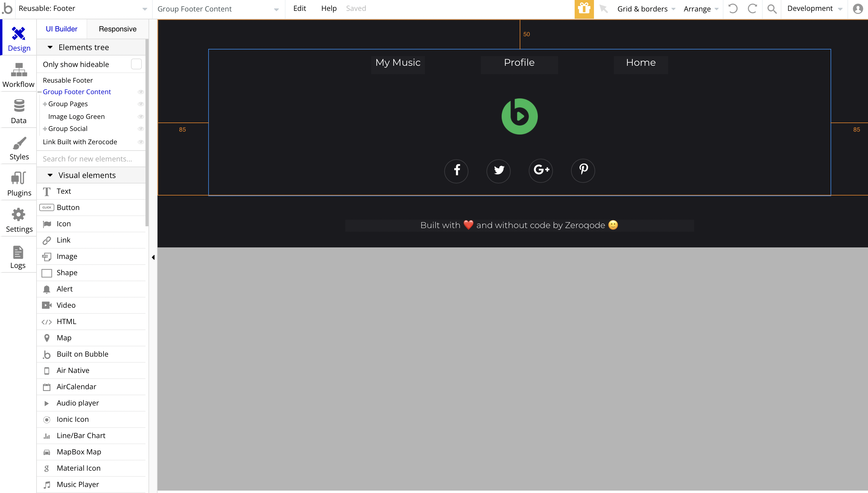Toggle Only show hideable checkbox
The image size is (868, 493).
coord(136,64)
